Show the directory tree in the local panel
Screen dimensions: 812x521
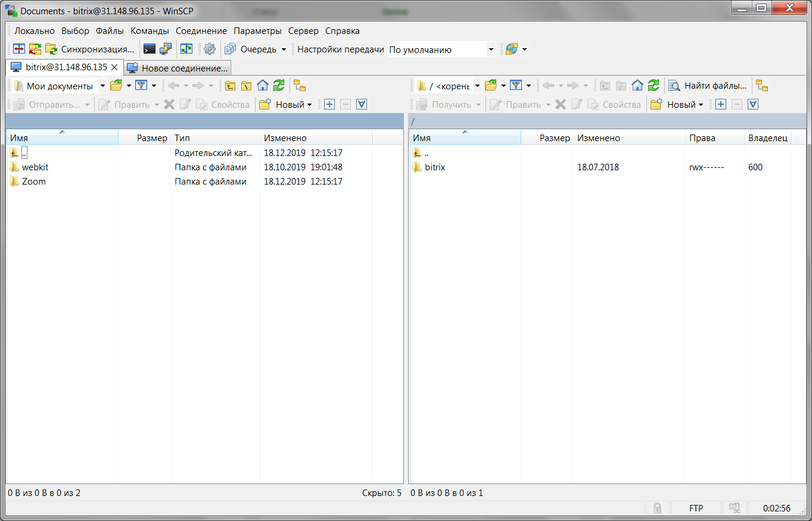[300, 86]
